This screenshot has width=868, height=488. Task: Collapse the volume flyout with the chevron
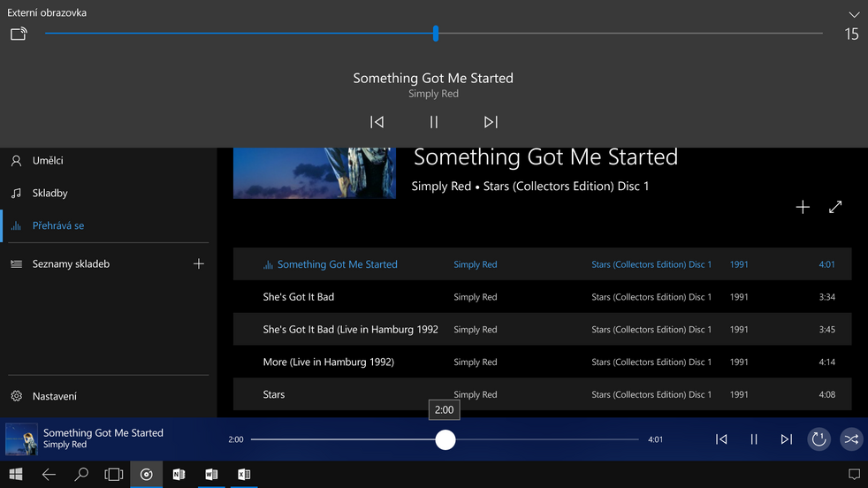coord(854,14)
